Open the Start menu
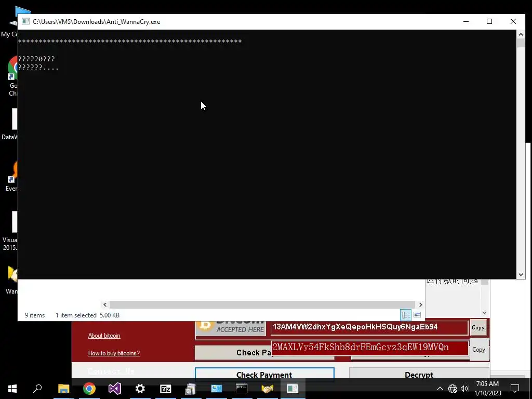Image resolution: width=532 pixels, height=399 pixels. pos(12,389)
